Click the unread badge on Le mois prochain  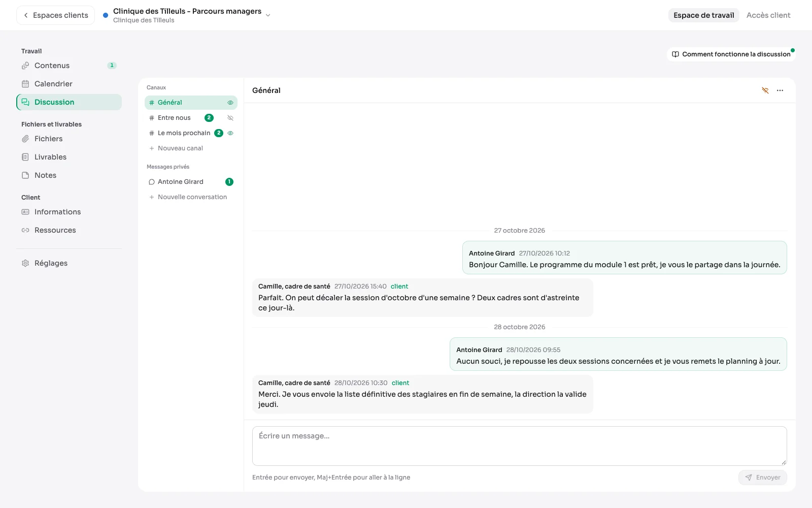click(x=219, y=133)
